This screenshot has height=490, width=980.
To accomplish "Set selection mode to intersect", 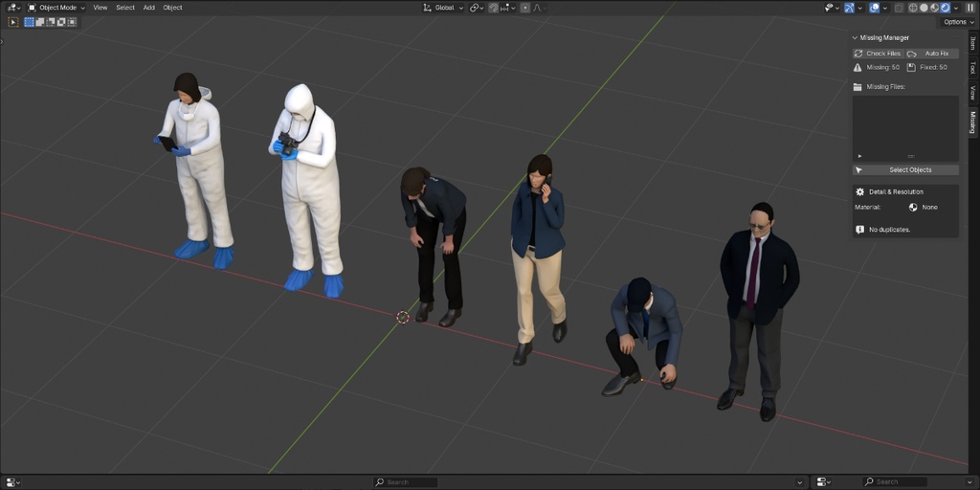I will [72, 22].
